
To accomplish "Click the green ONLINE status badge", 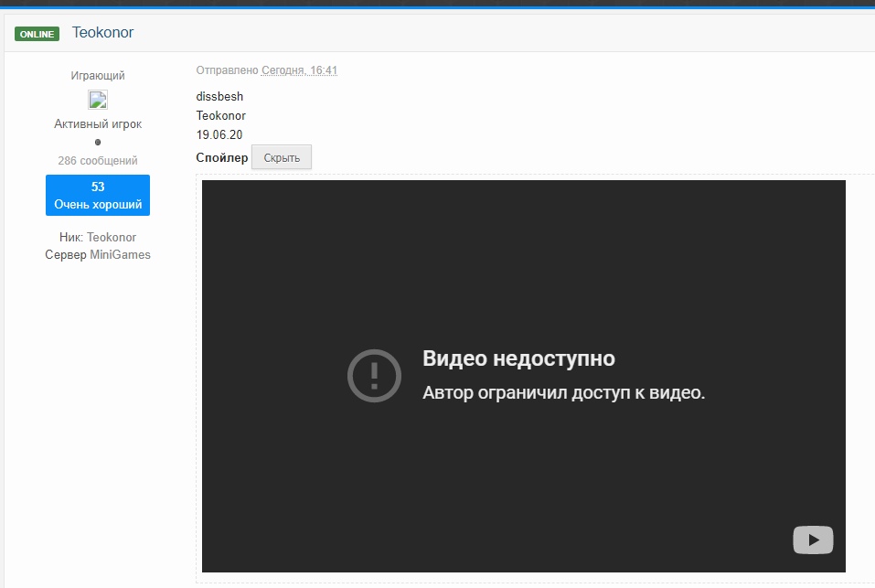I will point(37,34).
